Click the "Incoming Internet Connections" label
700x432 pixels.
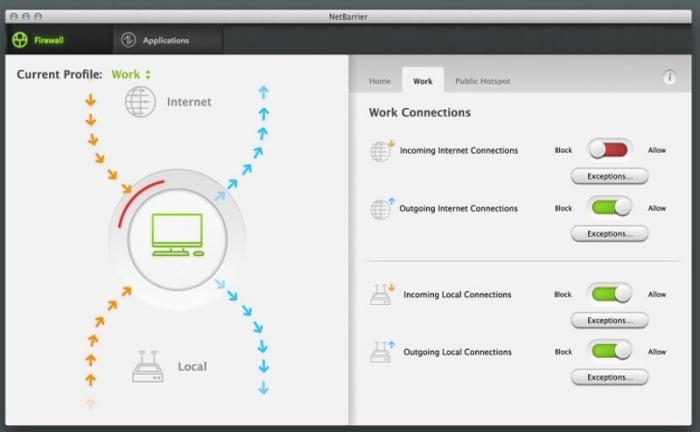click(x=459, y=150)
